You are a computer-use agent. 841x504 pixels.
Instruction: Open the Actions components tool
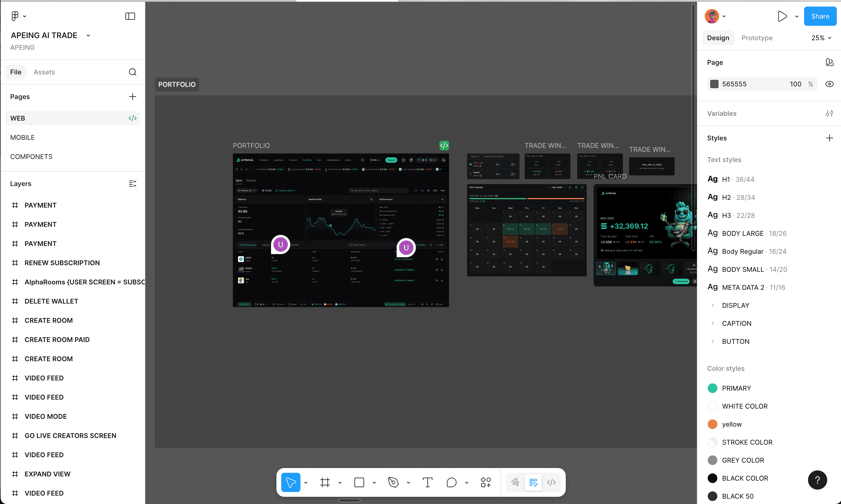point(486,482)
